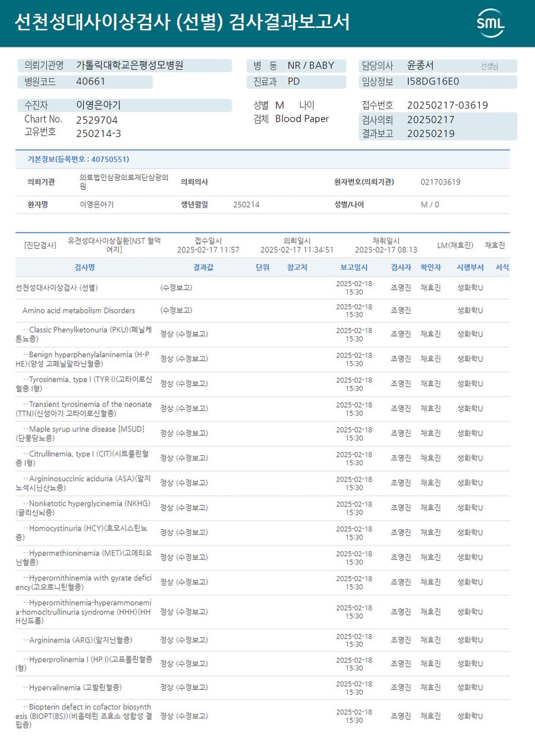Click Hyperprolinemia I (HP I) test name
The width and height of the screenshot is (535, 756).
pyautogui.click(x=84, y=664)
